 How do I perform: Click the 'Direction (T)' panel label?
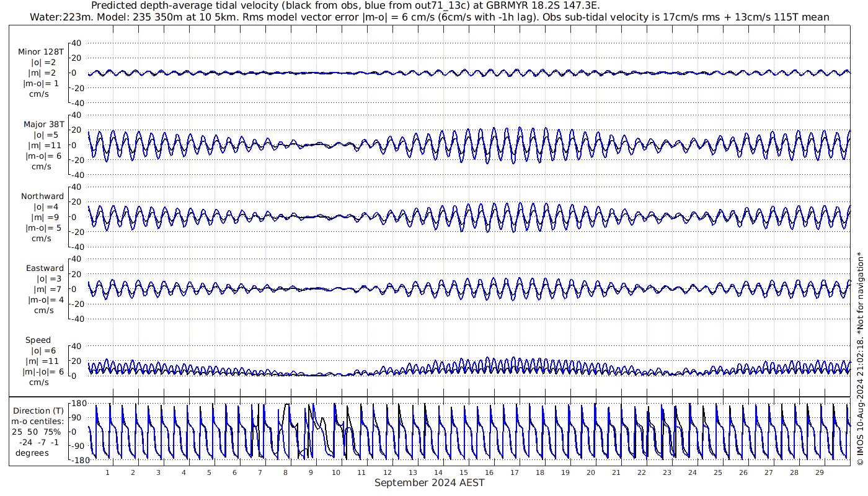[x=38, y=410]
